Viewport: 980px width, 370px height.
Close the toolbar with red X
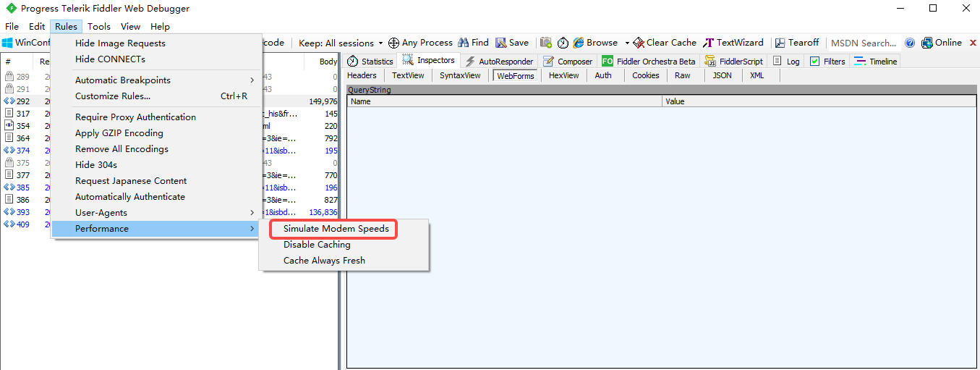click(973, 43)
